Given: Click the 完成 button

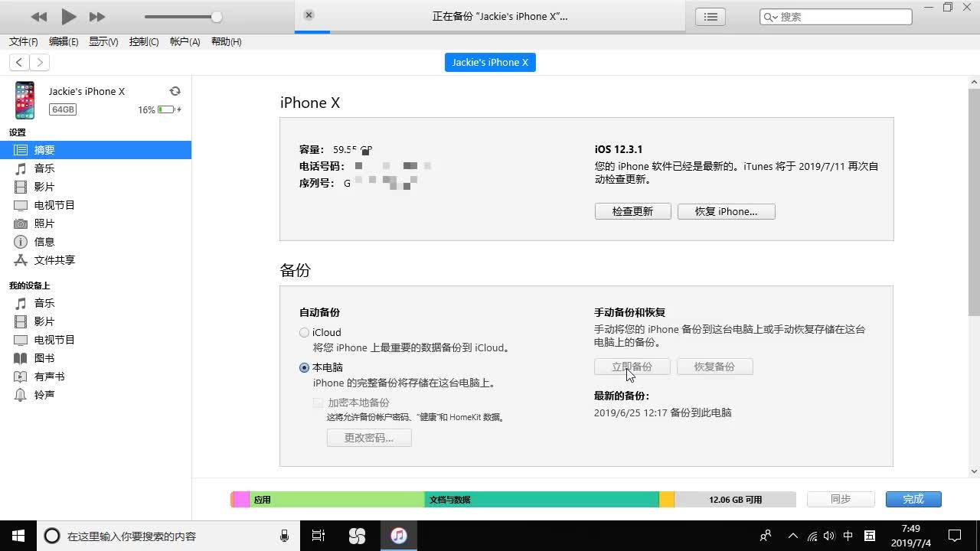Looking at the screenshot, I should [x=913, y=499].
